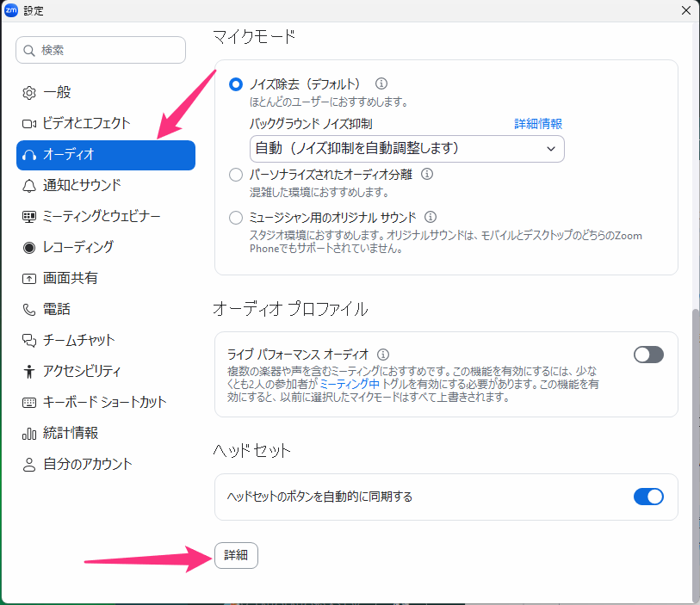Select the ノイズ除去 (デフォルト) radio button
This screenshot has height=605, width=700.
pos(236,84)
